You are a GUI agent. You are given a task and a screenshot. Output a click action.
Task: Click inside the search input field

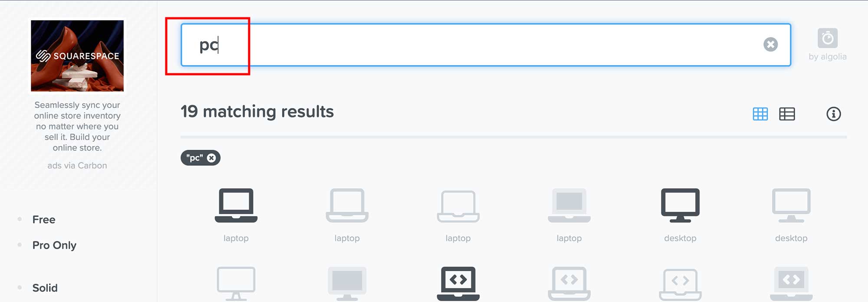[x=486, y=45]
